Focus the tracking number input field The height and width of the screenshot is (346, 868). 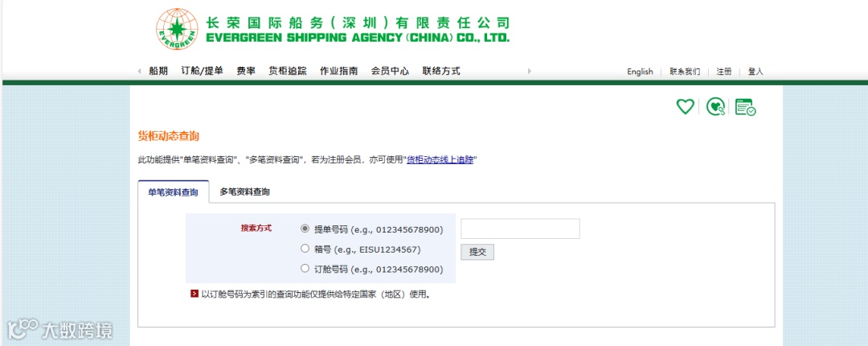(x=520, y=229)
